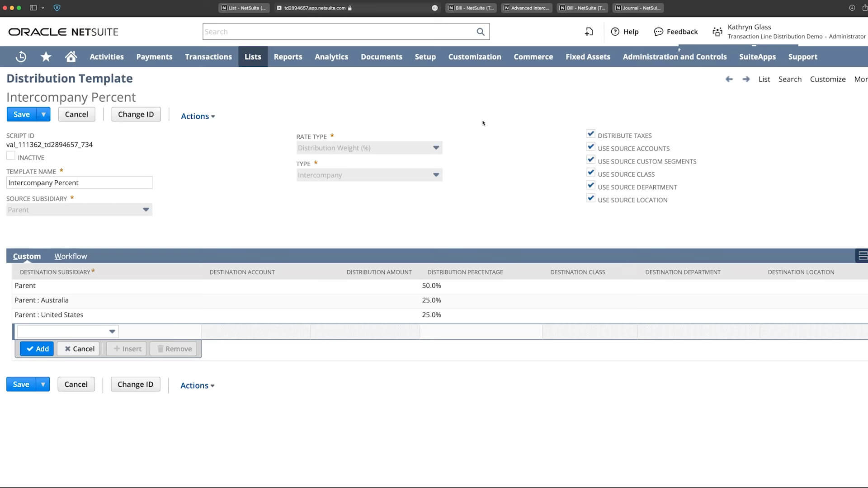The width and height of the screenshot is (868, 488).
Task: Open the Transactions menu
Action: tap(208, 56)
